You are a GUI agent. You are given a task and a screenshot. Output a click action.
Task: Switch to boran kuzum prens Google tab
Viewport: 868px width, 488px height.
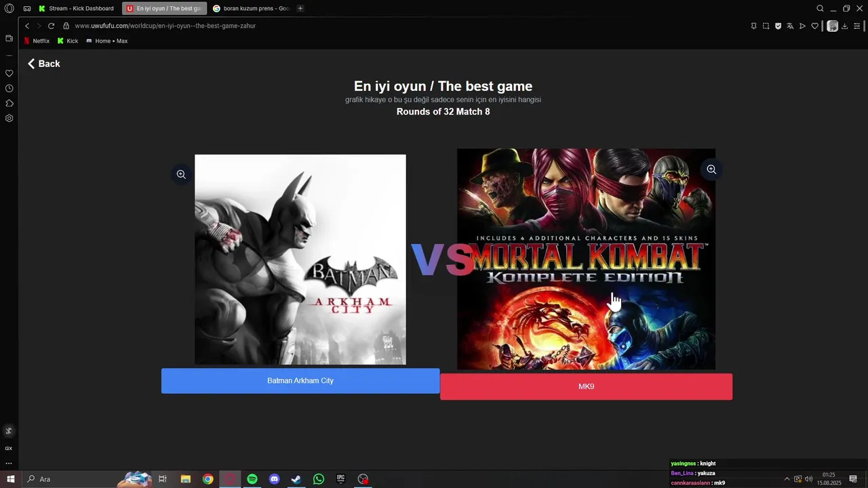point(251,9)
